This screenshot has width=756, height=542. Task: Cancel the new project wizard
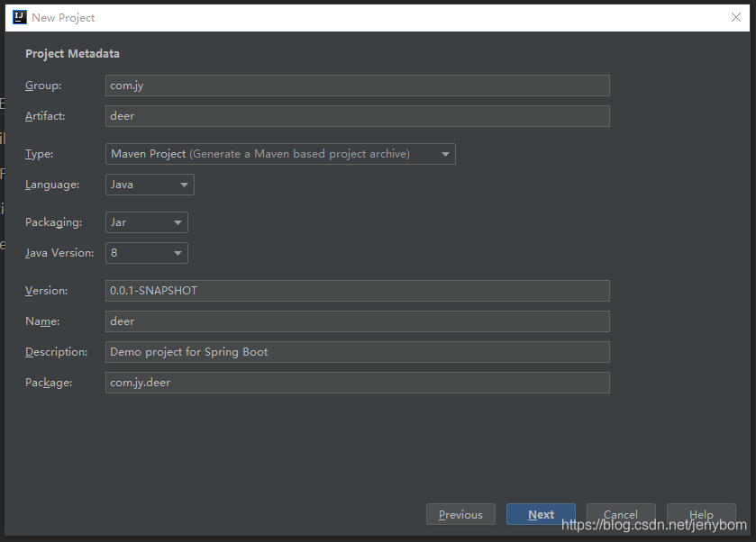pyautogui.click(x=621, y=514)
